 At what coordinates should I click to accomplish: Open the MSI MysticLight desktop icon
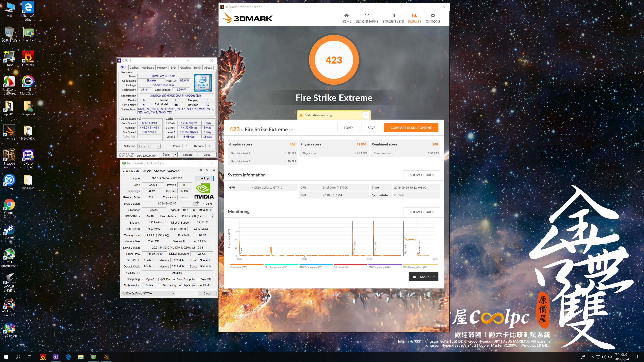pos(28,85)
